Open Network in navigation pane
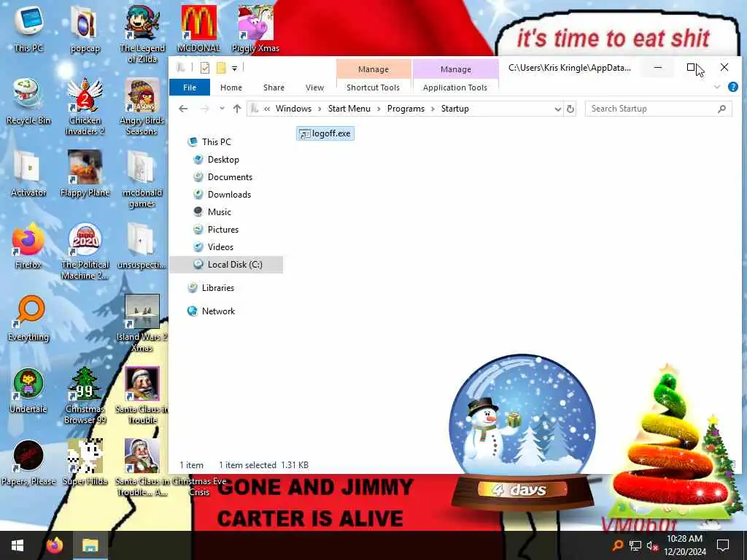Viewport: 747px width, 560px height. pyautogui.click(x=218, y=311)
